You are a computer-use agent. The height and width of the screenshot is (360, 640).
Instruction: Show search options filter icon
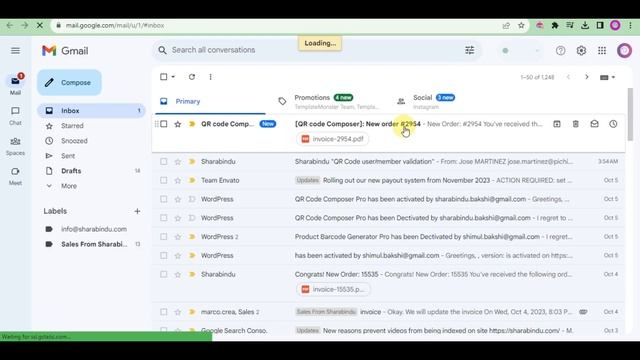[470, 50]
